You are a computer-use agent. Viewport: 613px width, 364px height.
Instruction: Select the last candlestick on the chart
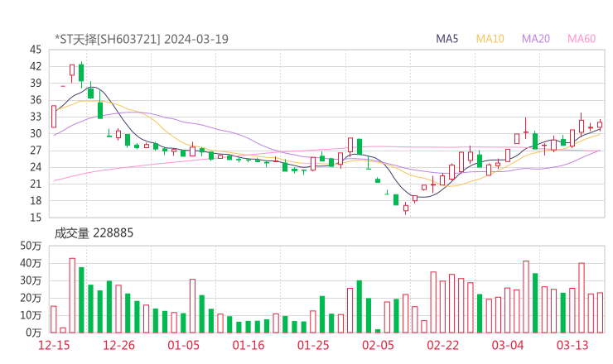coord(600,125)
